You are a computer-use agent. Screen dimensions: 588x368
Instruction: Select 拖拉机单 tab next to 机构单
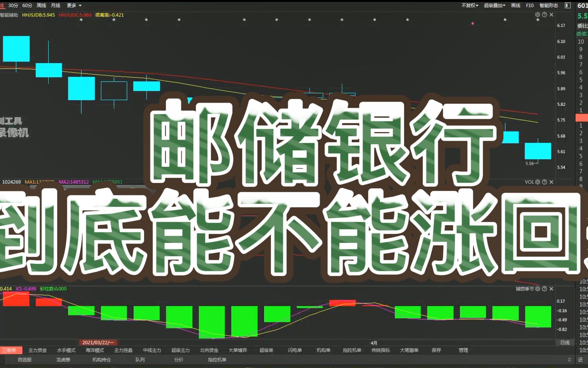pos(352,350)
